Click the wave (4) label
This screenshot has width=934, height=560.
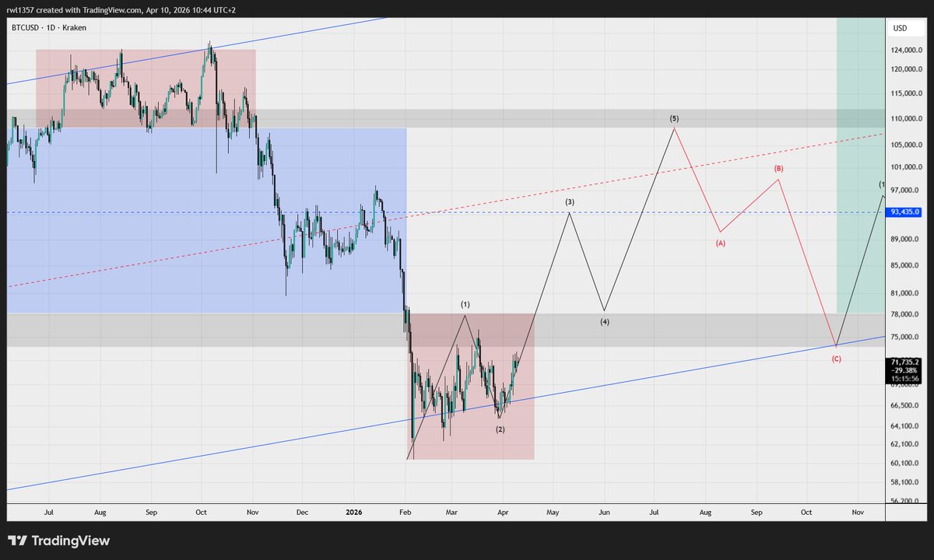pos(604,321)
